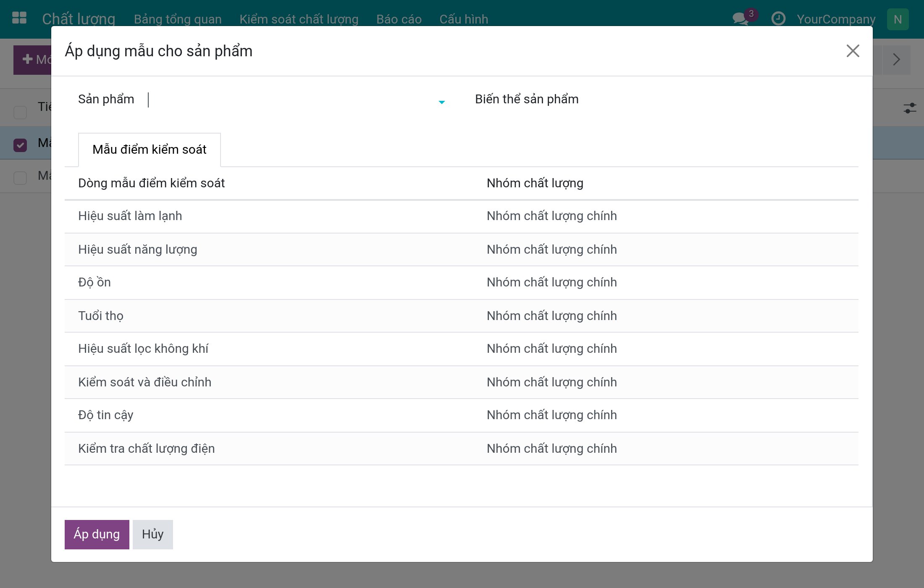Expand the Sản phẩm dropdown arrow
924x588 pixels.
441,102
